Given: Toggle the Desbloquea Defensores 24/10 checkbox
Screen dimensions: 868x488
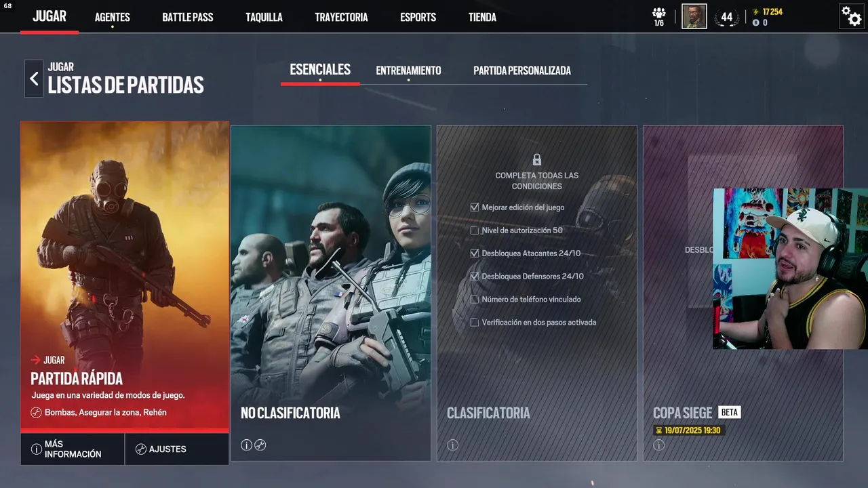Looking at the screenshot, I should click(475, 277).
